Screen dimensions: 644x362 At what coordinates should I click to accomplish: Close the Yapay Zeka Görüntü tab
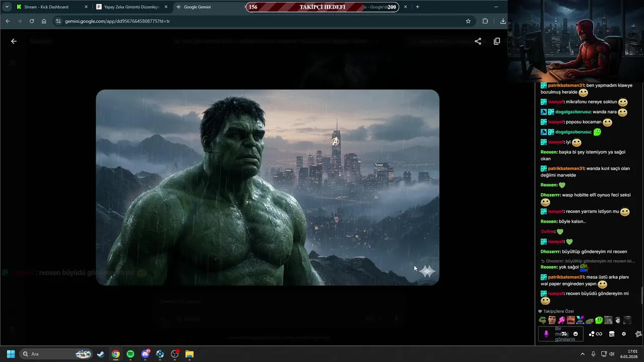click(166, 7)
